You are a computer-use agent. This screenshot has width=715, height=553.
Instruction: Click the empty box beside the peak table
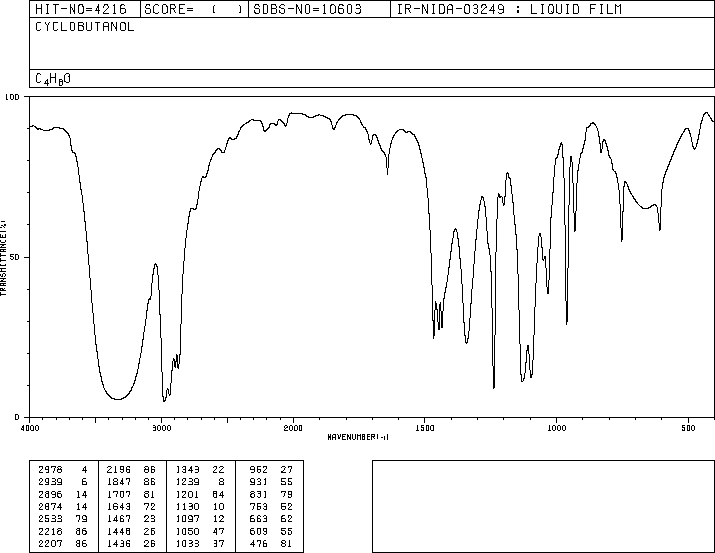tap(543, 506)
